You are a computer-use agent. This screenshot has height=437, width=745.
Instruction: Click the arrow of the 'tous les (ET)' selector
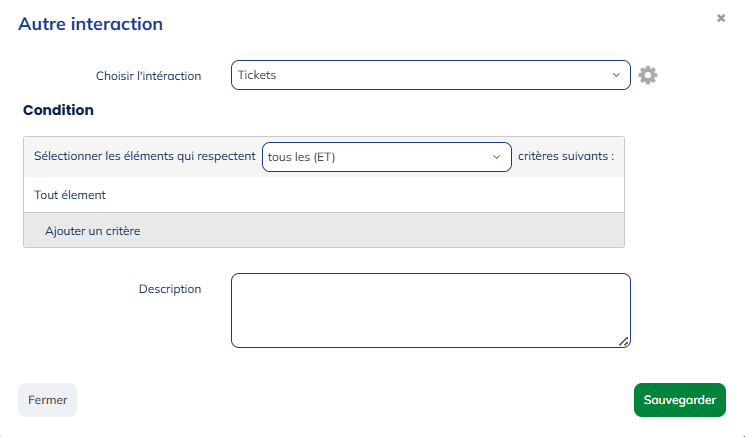tap(497, 157)
